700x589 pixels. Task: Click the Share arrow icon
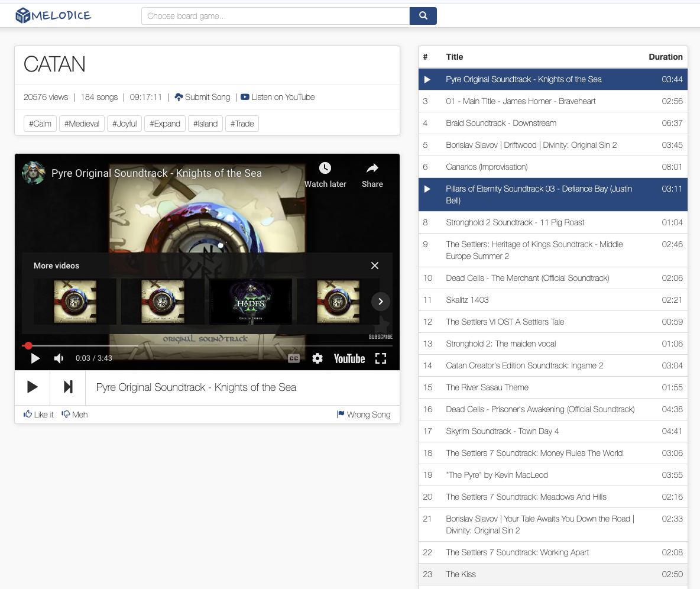tap(372, 169)
